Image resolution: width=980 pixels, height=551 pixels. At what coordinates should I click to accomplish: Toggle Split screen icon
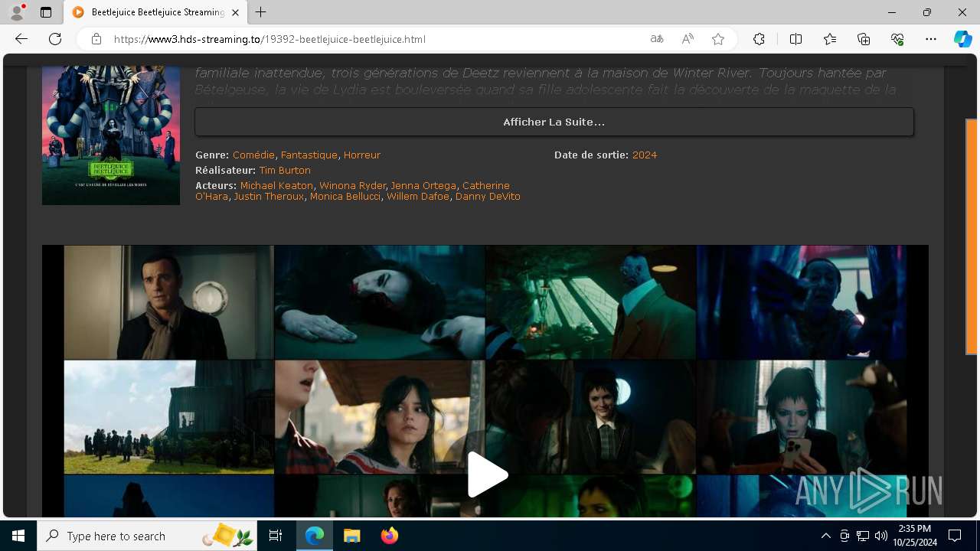[795, 39]
